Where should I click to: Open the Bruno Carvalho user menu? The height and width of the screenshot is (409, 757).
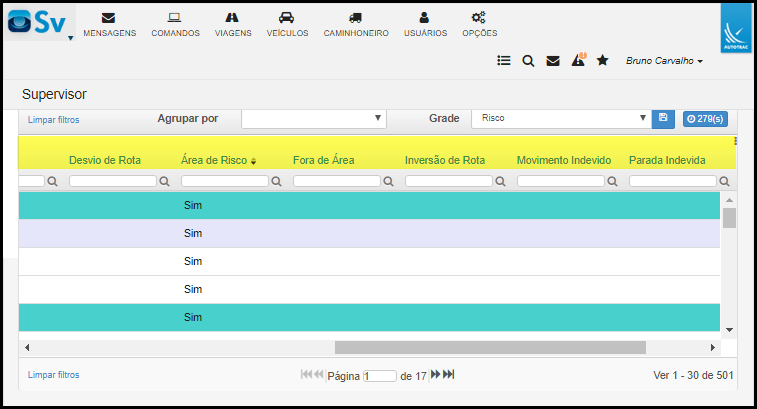(x=664, y=61)
